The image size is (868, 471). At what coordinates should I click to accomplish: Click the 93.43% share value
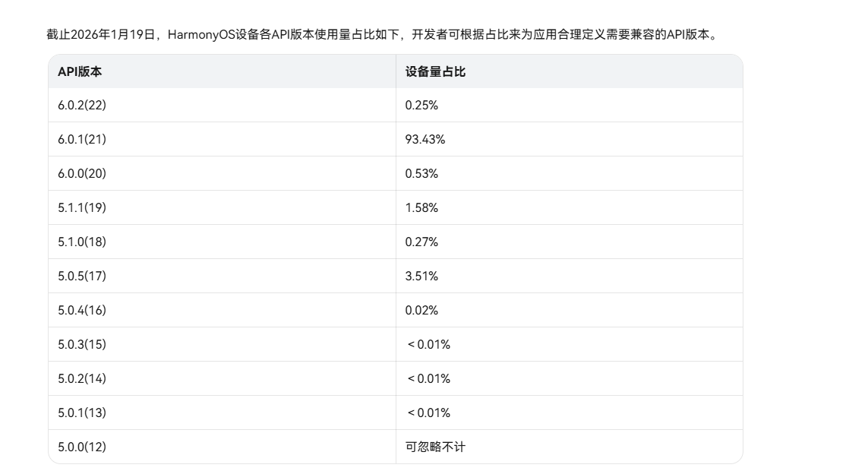(x=425, y=140)
